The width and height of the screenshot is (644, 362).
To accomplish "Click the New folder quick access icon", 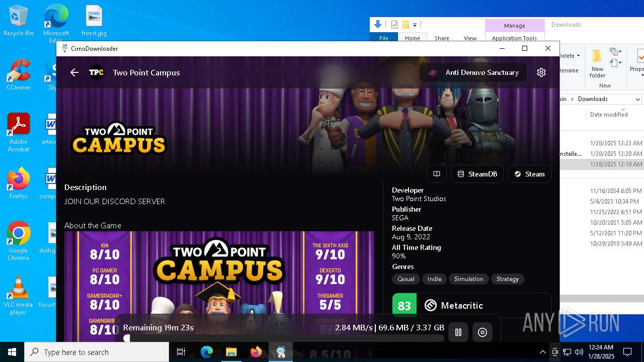I will click(x=405, y=25).
